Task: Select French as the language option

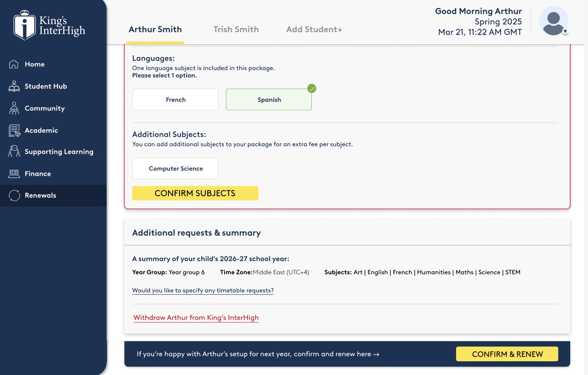Action: [x=175, y=99]
